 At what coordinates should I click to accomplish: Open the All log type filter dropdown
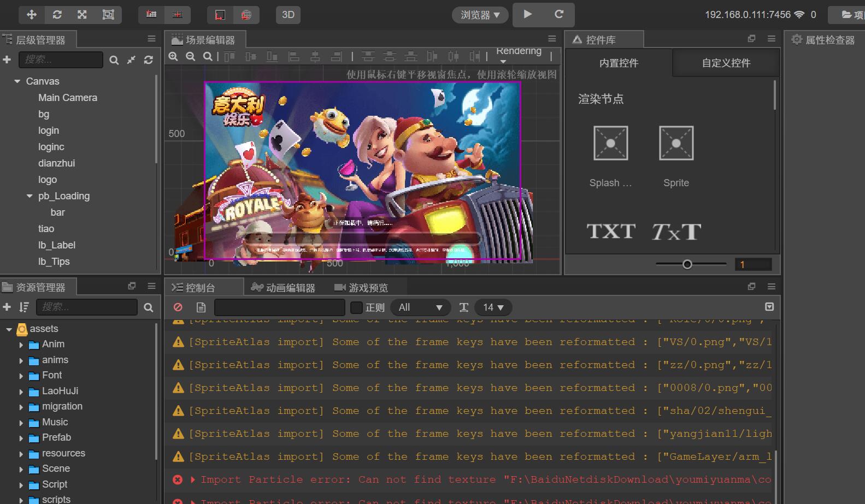coord(420,307)
